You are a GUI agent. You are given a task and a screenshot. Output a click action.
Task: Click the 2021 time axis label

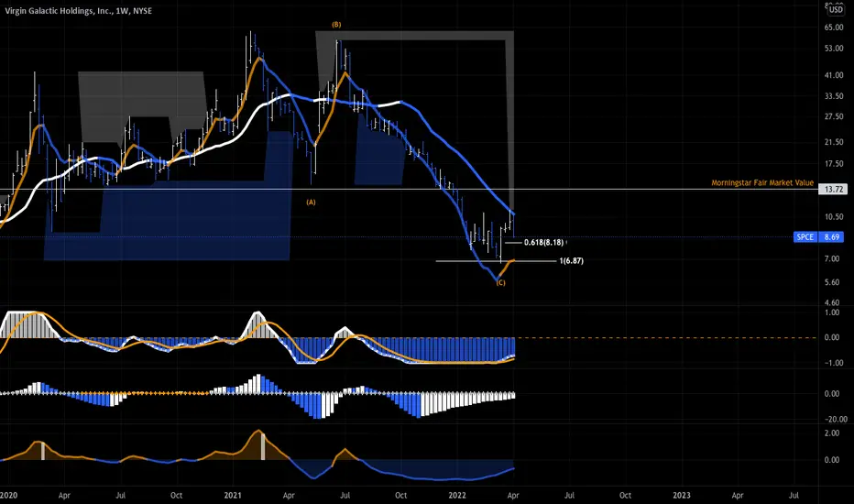tap(233, 495)
